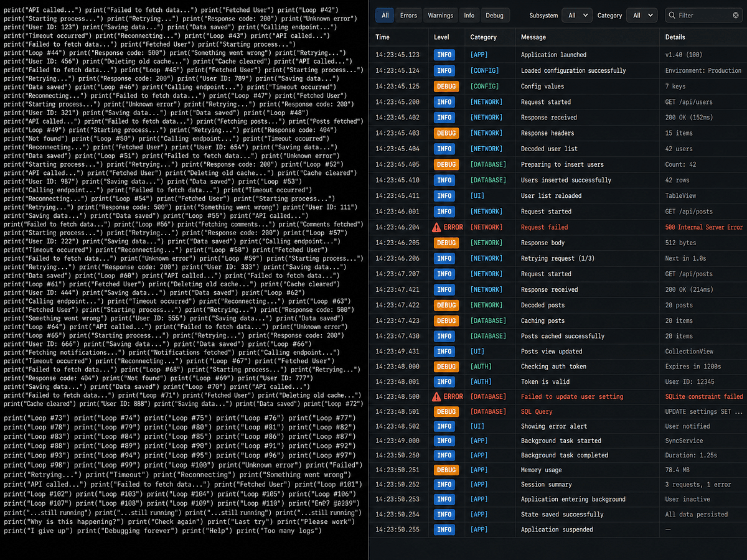This screenshot has width=747, height=560.
Task: Click the error triangle icon on the "Request failed" row
Action: [x=440, y=226]
